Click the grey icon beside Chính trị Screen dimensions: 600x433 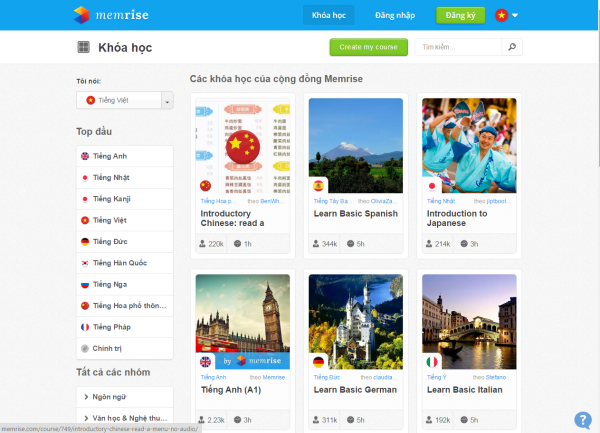point(85,348)
